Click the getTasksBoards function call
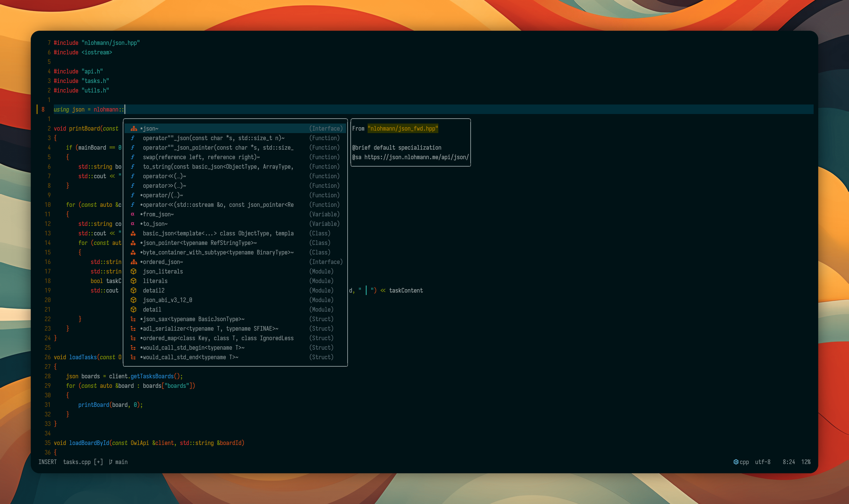 [x=152, y=376]
